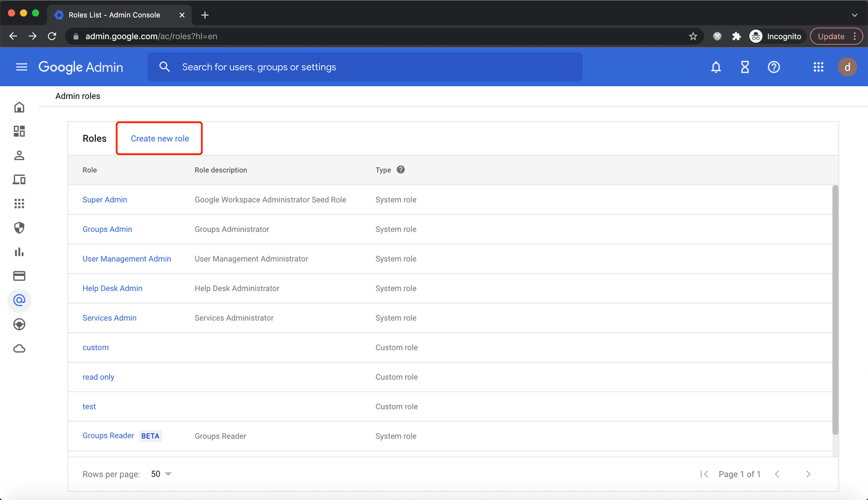Open the account avatar 'd'
The height and width of the screenshot is (500, 868).
pyautogui.click(x=847, y=67)
